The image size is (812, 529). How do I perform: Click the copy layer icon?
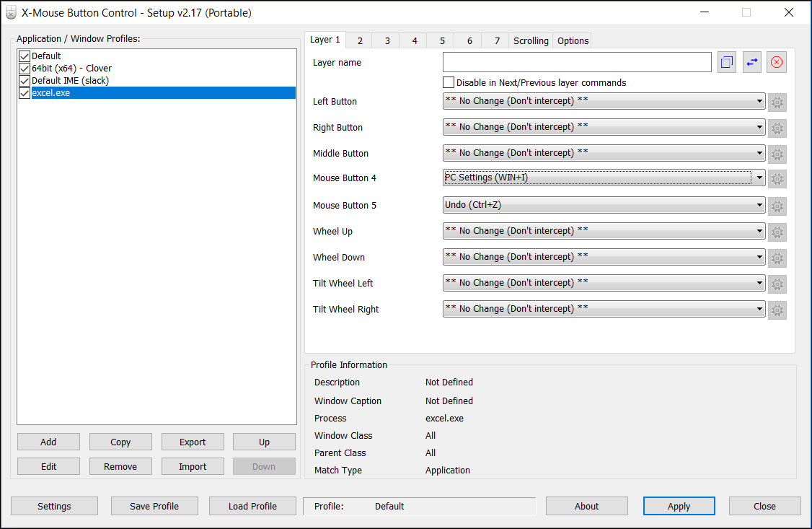pyautogui.click(x=727, y=62)
